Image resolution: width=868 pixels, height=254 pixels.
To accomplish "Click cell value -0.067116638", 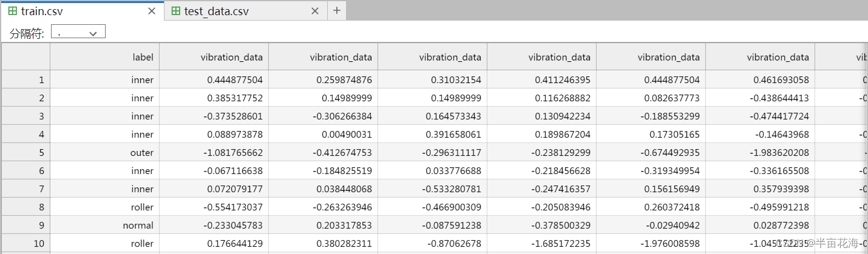I will tap(214, 170).
